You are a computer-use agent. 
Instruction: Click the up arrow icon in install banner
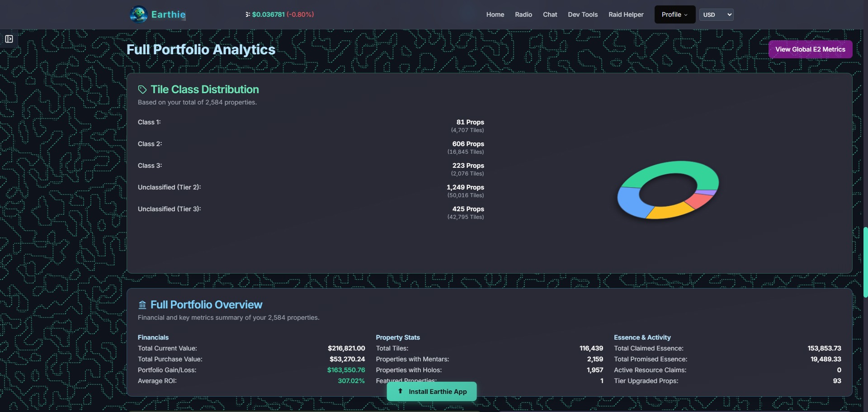point(400,391)
